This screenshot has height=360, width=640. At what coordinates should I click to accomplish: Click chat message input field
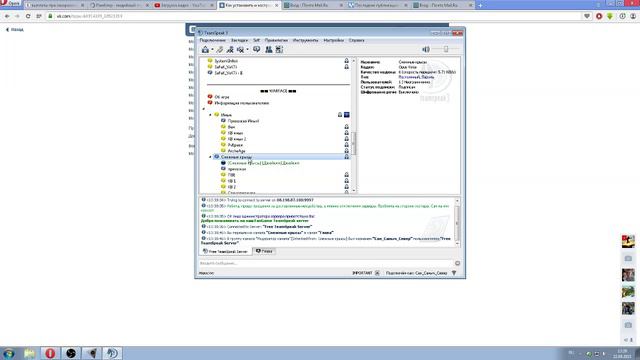[x=326, y=263]
